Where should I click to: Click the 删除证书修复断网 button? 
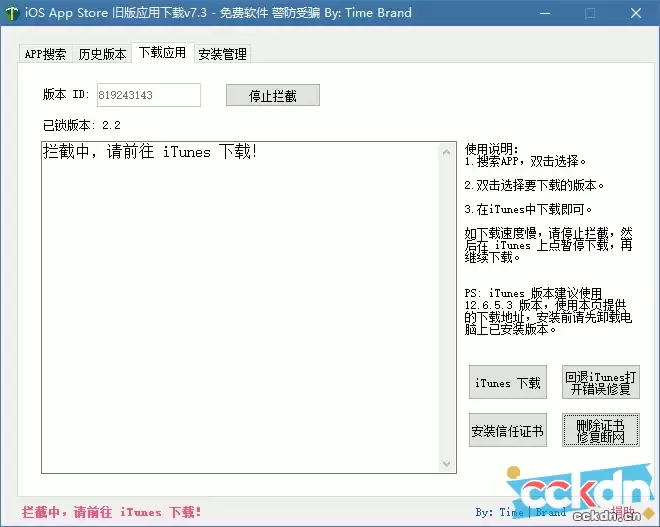click(x=601, y=430)
